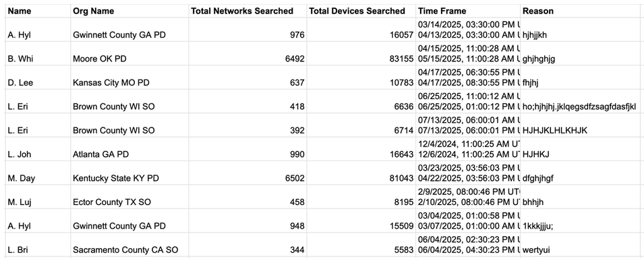Screen dimensions: 644x261
Task: Click the Total Networks Searched header
Action: (247, 11)
